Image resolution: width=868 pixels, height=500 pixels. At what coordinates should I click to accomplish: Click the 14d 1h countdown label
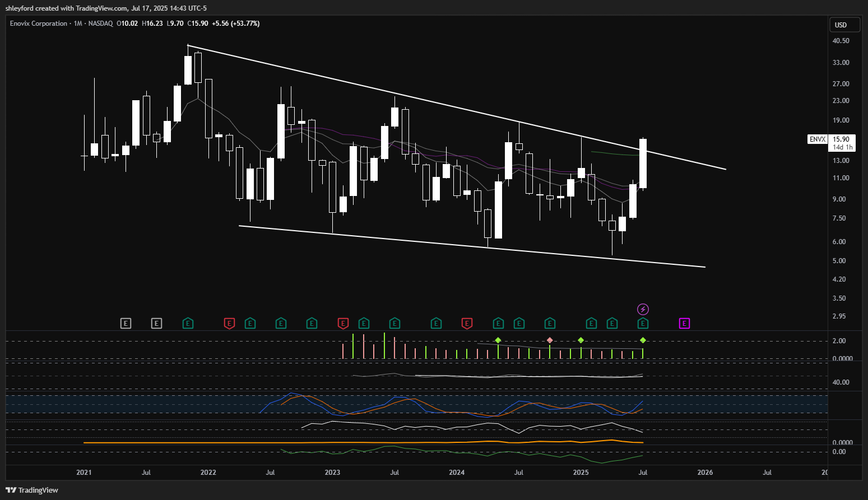pyautogui.click(x=842, y=147)
